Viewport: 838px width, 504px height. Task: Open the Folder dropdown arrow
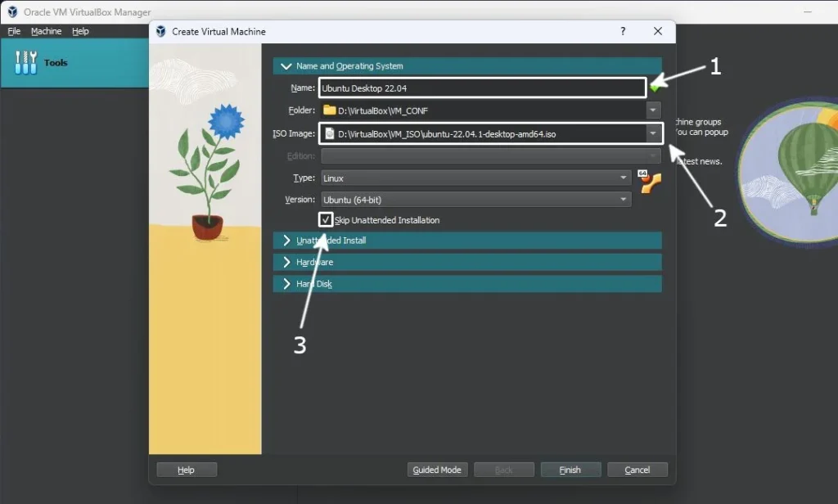coord(653,110)
